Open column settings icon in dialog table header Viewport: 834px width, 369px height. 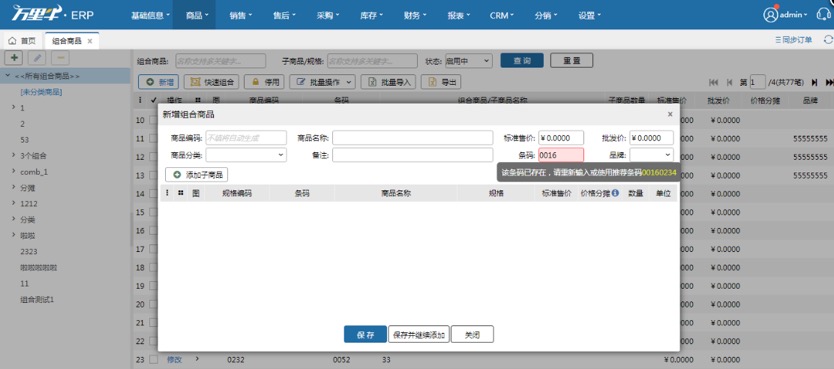tap(167, 194)
